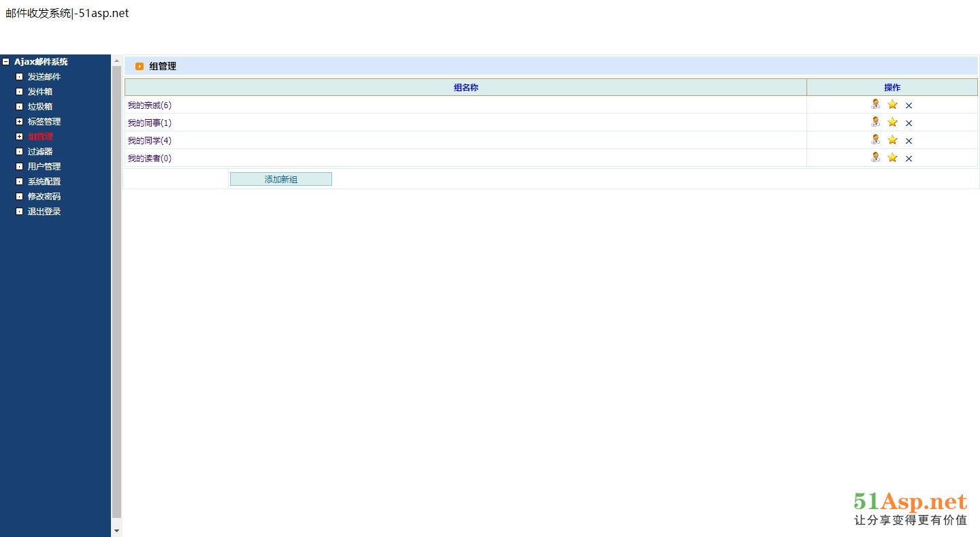
Task: Open 垃圾箱 in the sidebar
Action: click(x=40, y=107)
